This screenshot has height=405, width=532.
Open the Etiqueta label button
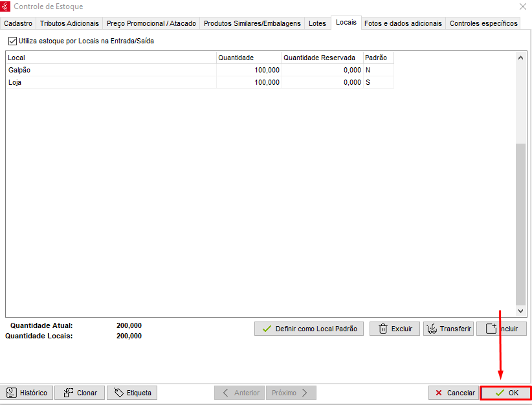tap(132, 393)
